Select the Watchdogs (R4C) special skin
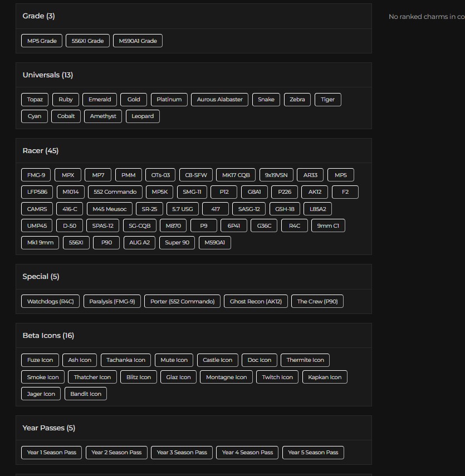 coord(51,301)
